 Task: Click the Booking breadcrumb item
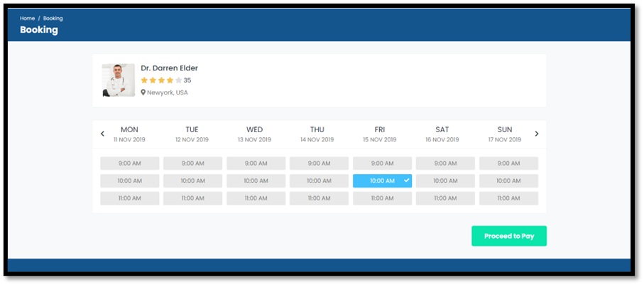point(53,18)
